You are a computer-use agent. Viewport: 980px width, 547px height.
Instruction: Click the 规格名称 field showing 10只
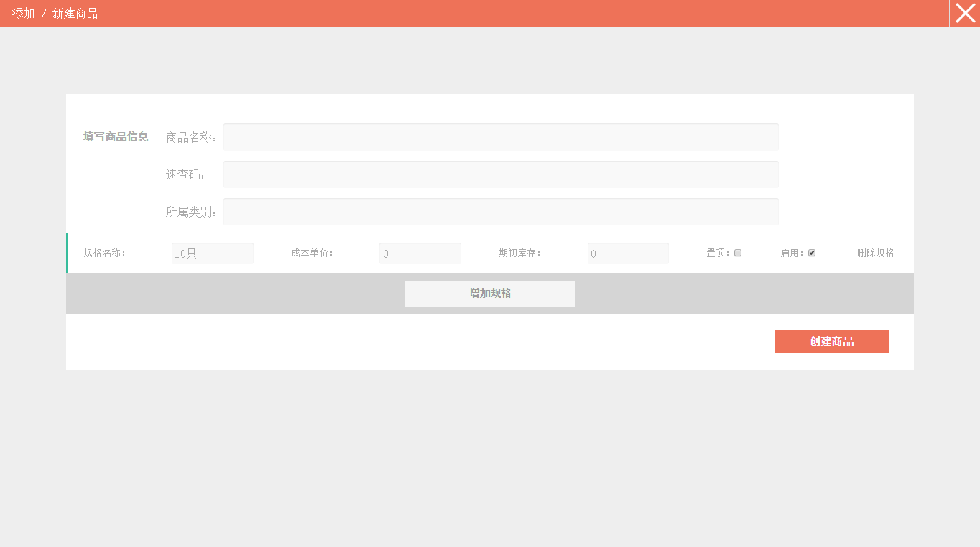[x=212, y=253]
